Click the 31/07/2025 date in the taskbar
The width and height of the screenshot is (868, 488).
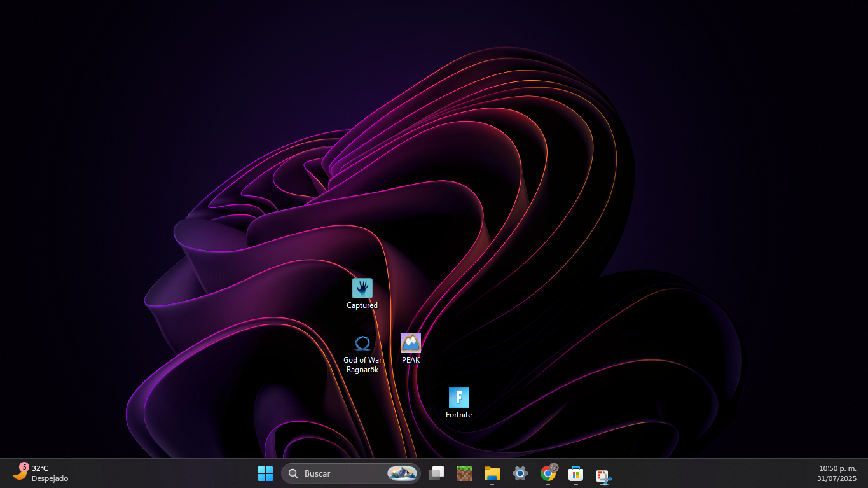(837, 478)
